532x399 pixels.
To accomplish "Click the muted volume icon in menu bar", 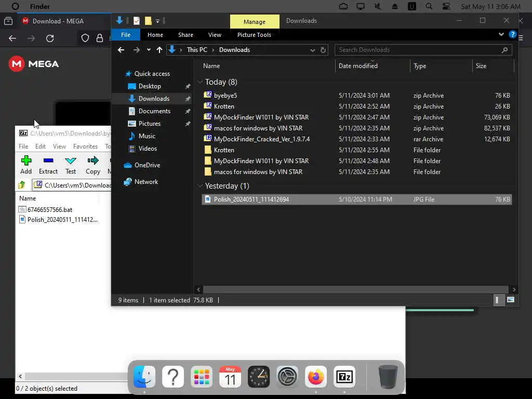I will (377, 6).
